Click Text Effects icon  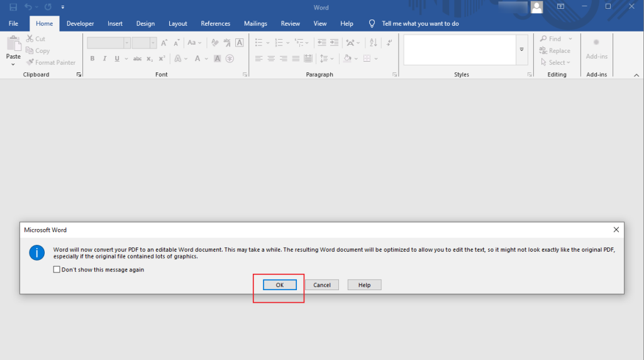pyautogui.click(x=178, y=59)
